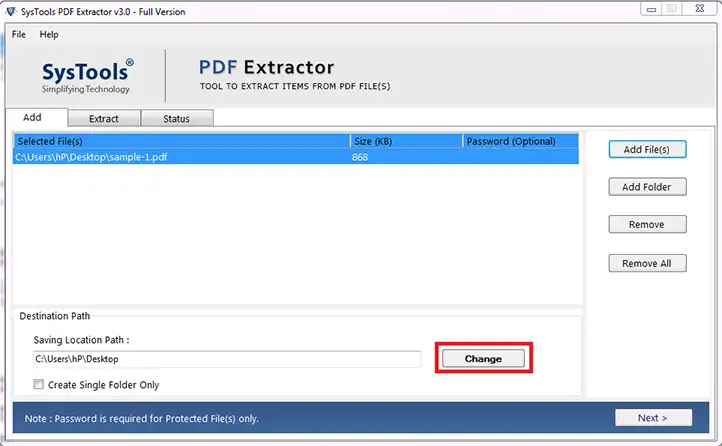Switch to the Extract tab
The width and height of the screenshot is (722, 446).
tap(104, 118)
